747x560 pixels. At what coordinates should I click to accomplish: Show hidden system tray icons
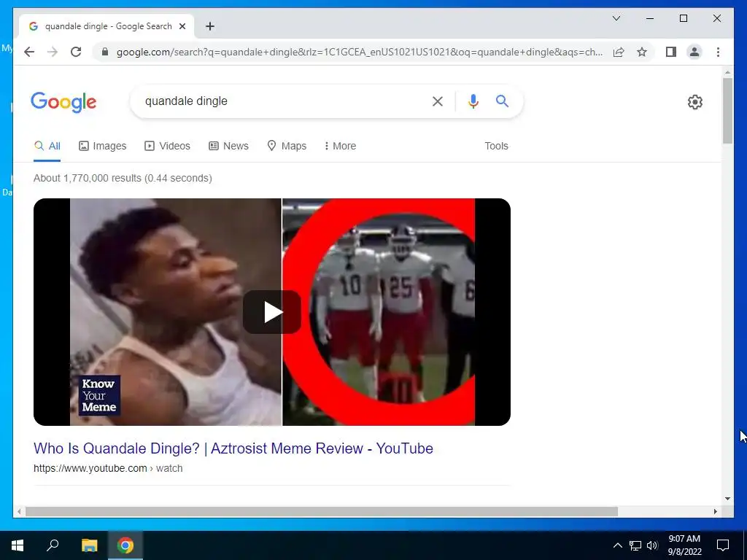(x=617, y=545)
